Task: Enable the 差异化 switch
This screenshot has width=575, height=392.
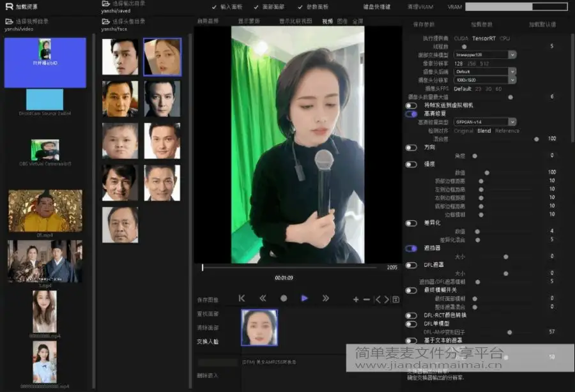Action: 411,223
